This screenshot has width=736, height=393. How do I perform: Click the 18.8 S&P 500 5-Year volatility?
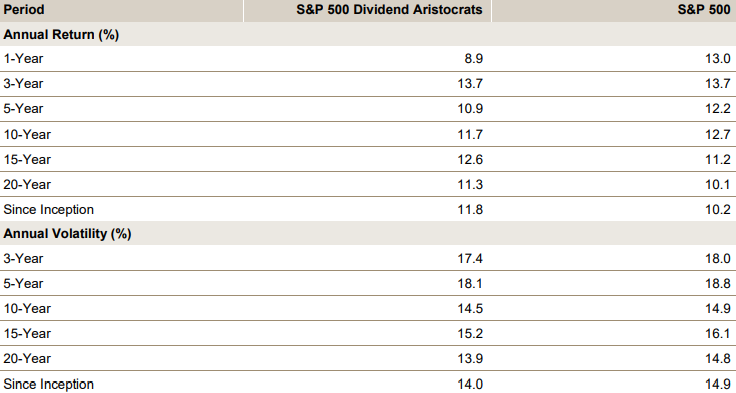click(718, 284)
